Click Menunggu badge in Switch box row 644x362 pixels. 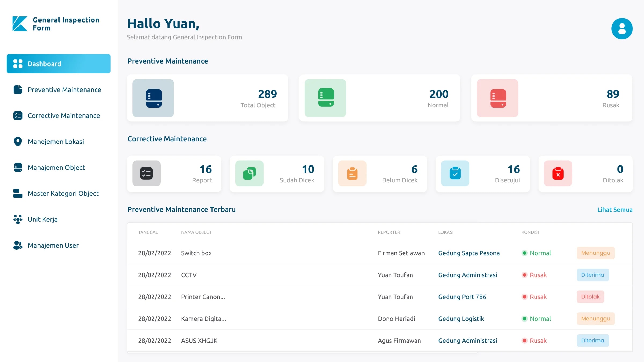coord(596,253)
